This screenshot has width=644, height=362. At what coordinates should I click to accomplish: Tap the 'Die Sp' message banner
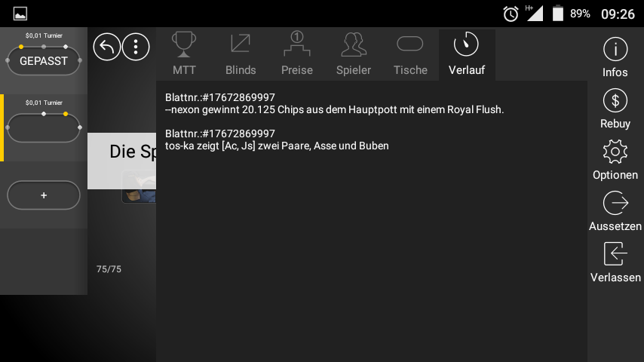tap(121, 161)
